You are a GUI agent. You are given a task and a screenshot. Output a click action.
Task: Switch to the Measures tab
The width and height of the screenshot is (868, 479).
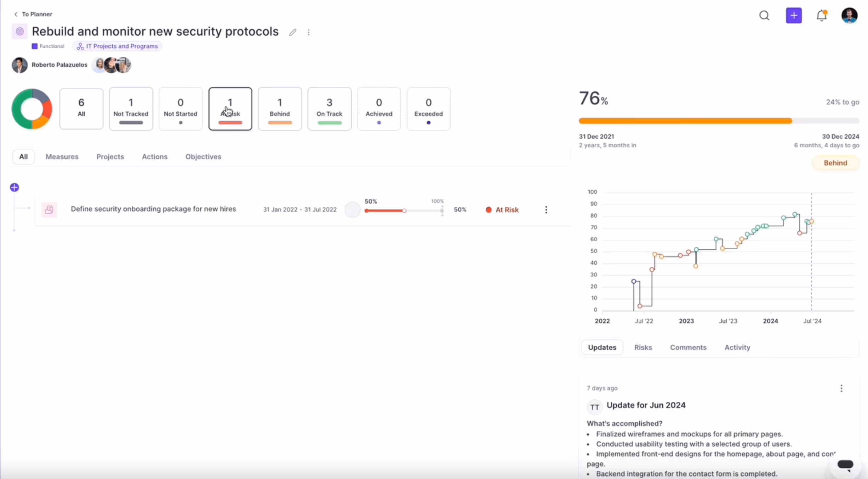coord(62,157)
